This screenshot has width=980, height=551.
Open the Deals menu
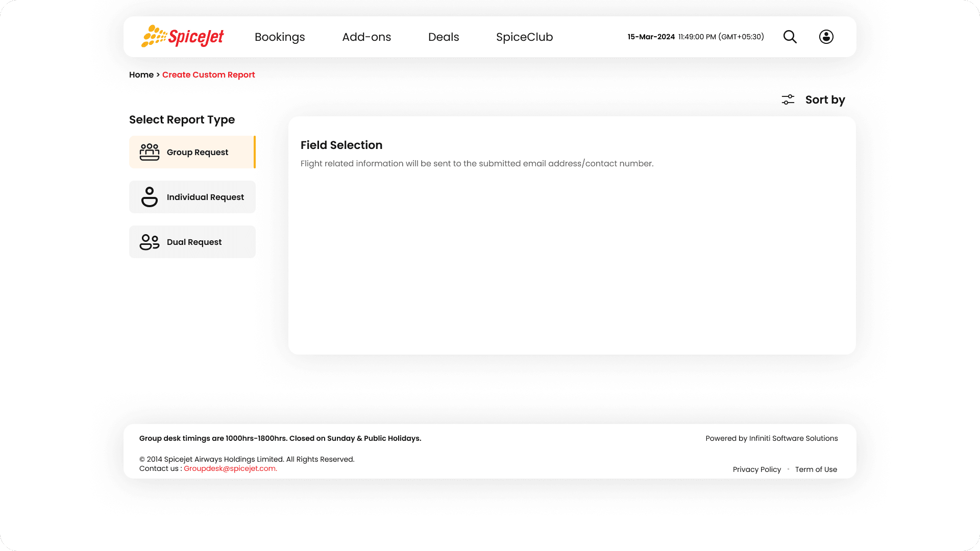click(444, 37)
